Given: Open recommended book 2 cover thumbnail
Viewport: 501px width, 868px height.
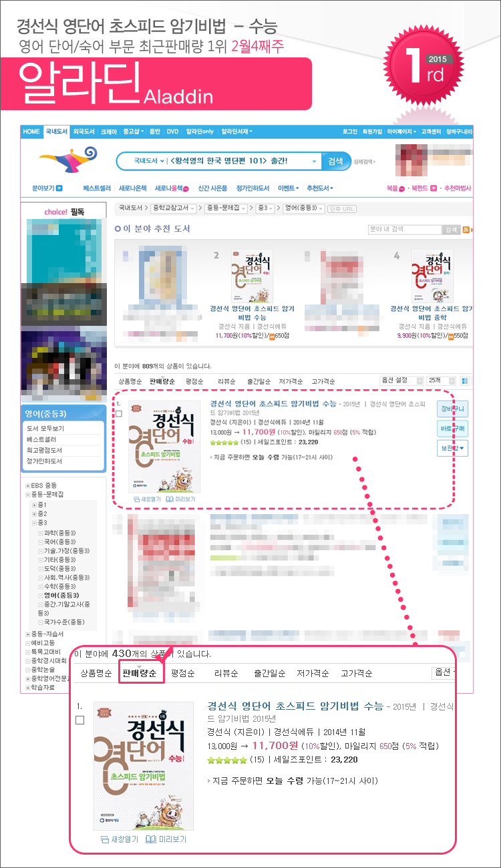Looking at the screenshot, I should (x=252, y=277).
